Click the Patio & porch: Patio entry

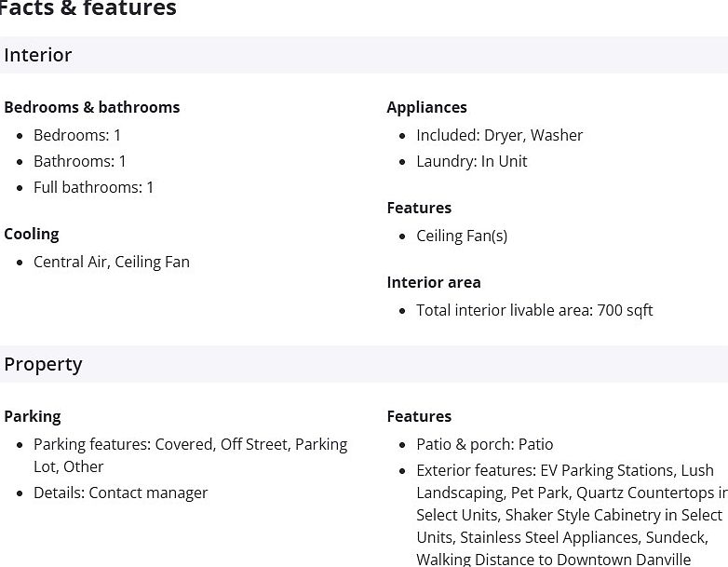(x=485, y=444)
